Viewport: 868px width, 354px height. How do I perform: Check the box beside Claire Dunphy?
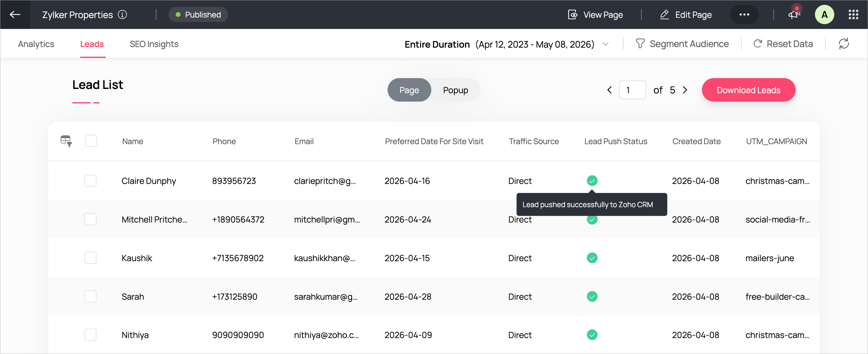click(90, 181)
